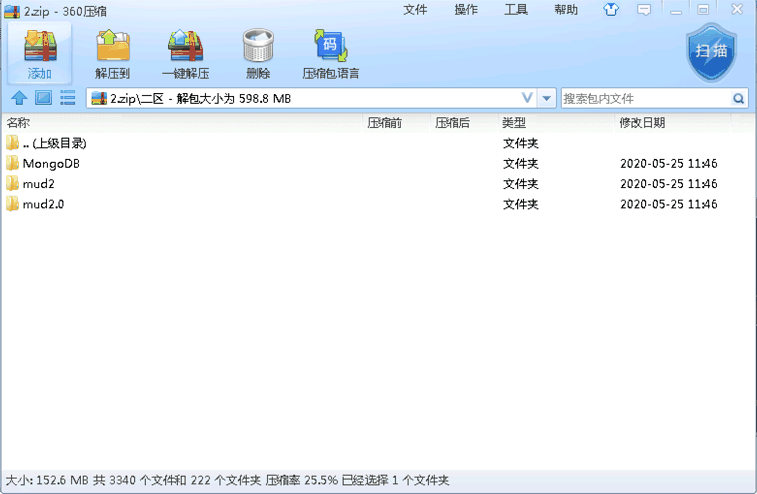Open the 工具 menu

tap(516, 10)
